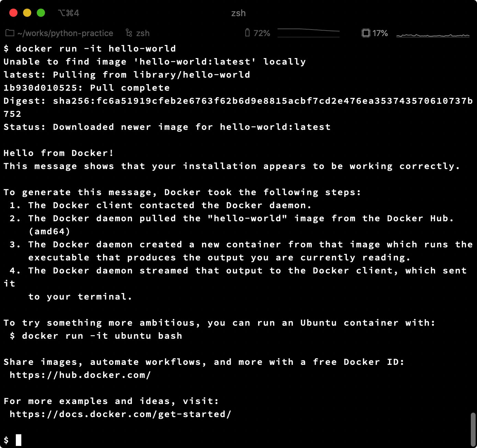Click the sha256 digest line
This screenshot has height=448, width=477.
click(x=238, y=101)
